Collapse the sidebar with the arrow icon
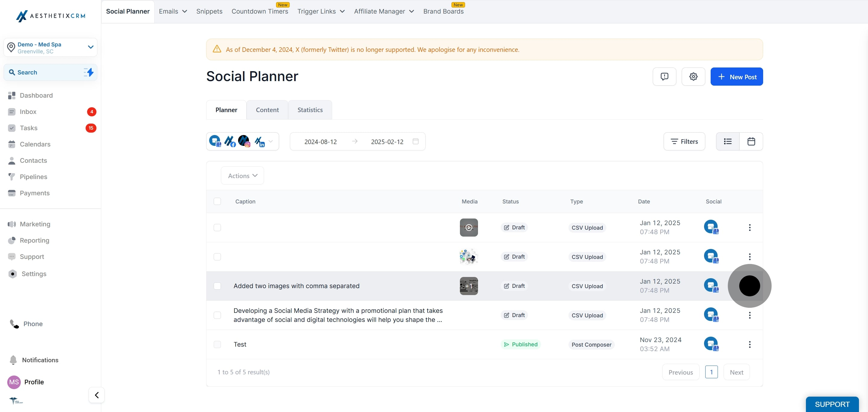 click(97, 395)
